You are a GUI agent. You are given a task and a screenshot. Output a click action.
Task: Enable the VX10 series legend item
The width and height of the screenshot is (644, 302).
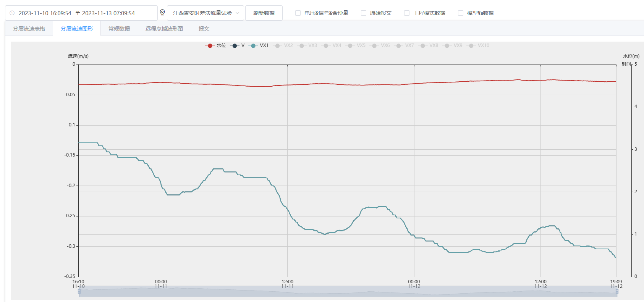[479, 45]
